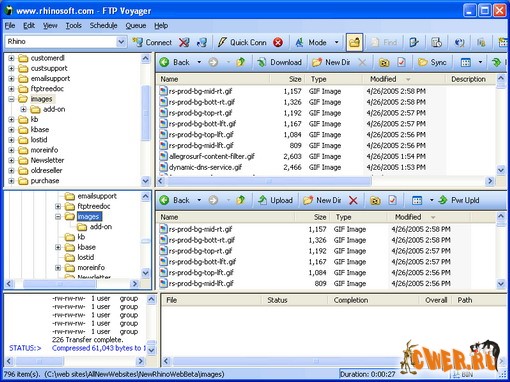Screen dimensions: 510x382
Task: Expand the customerdl folder in remote tree
Action: coord(11,58)
